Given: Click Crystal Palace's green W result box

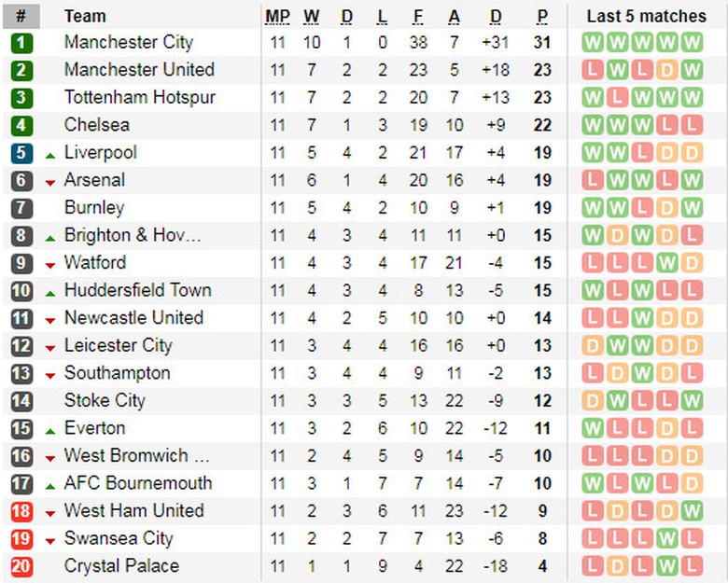Looking at the screenshot, I should coord(666,566).
